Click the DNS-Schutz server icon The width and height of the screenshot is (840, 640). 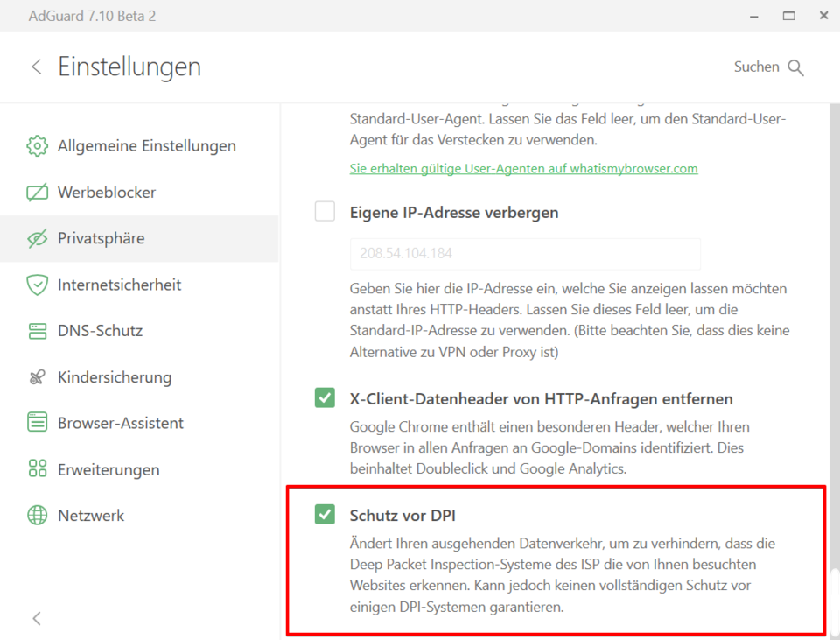[37, 331]
